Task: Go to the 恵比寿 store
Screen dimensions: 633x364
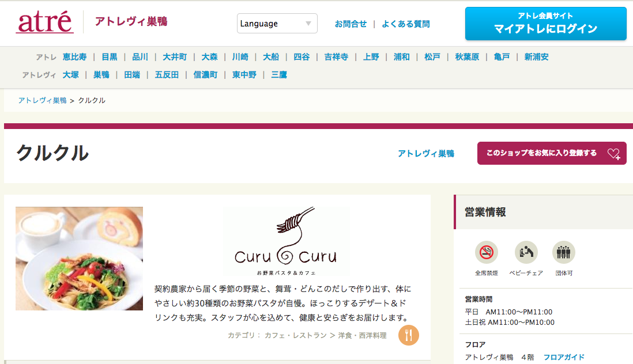Action: coord(75,57)
